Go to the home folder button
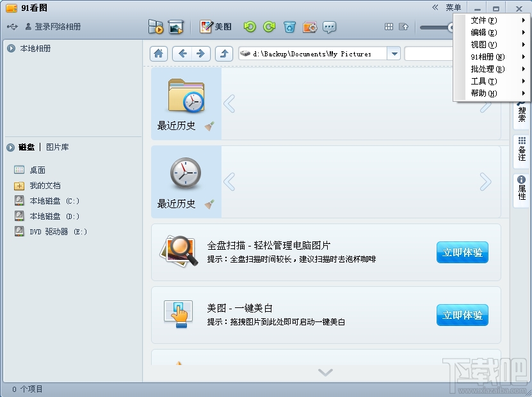Viewport: 532px width, 397px height. pos(158,54)
